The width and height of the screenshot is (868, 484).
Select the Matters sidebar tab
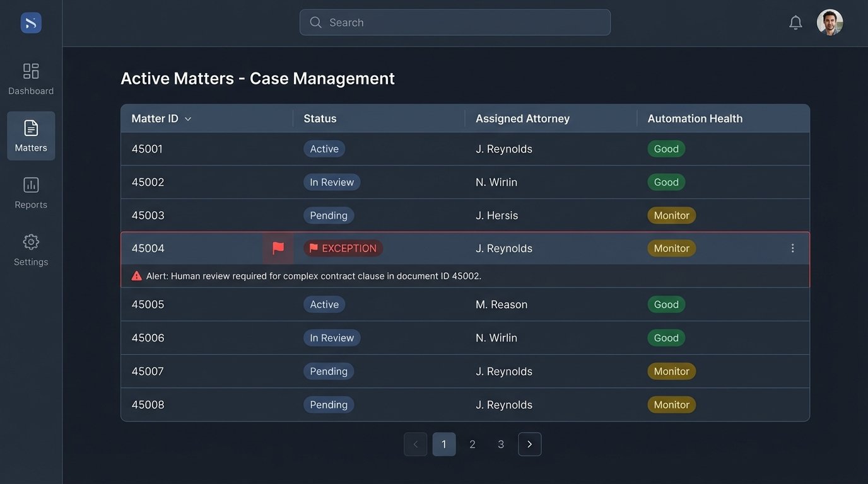tap(31, 136)
